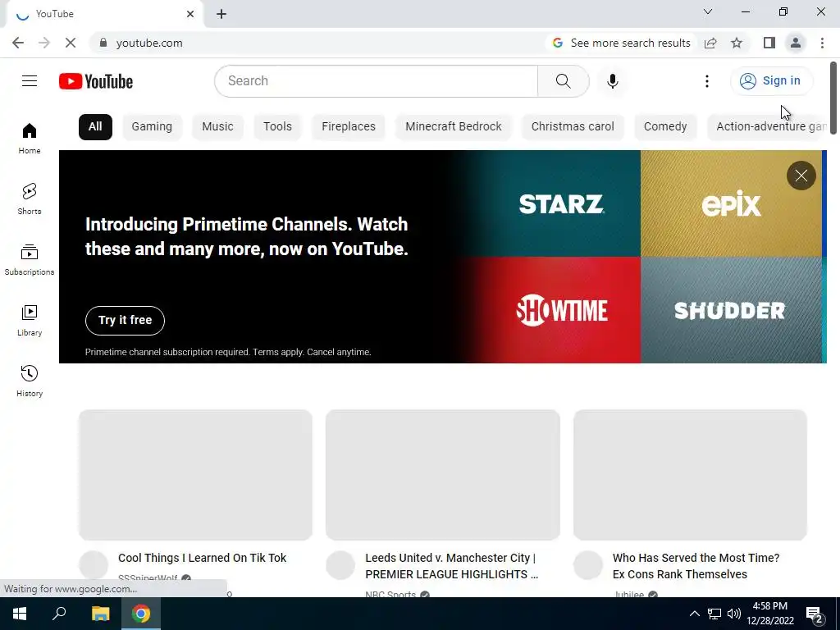Select the Minecraft Bedrock chip
The height and width of the screenshot is (630, 840).
(454, 126)
